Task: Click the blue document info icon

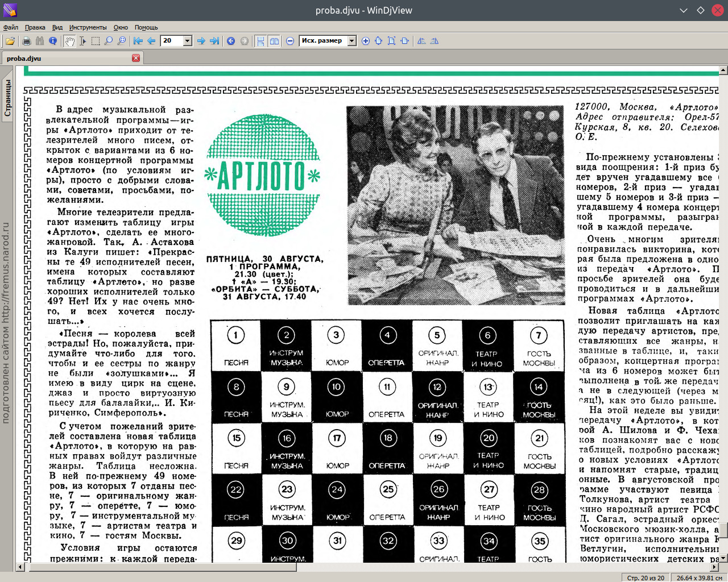Action: point(52,41)
